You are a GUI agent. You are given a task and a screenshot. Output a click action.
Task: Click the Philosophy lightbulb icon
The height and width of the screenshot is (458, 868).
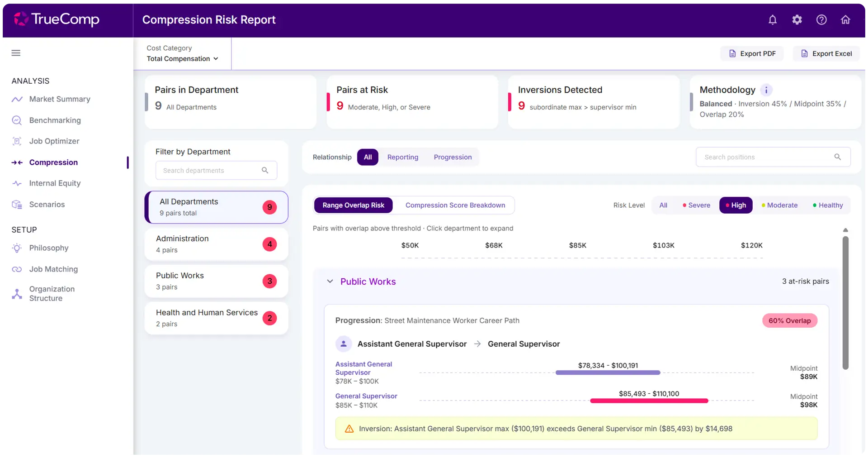point(17,248)
